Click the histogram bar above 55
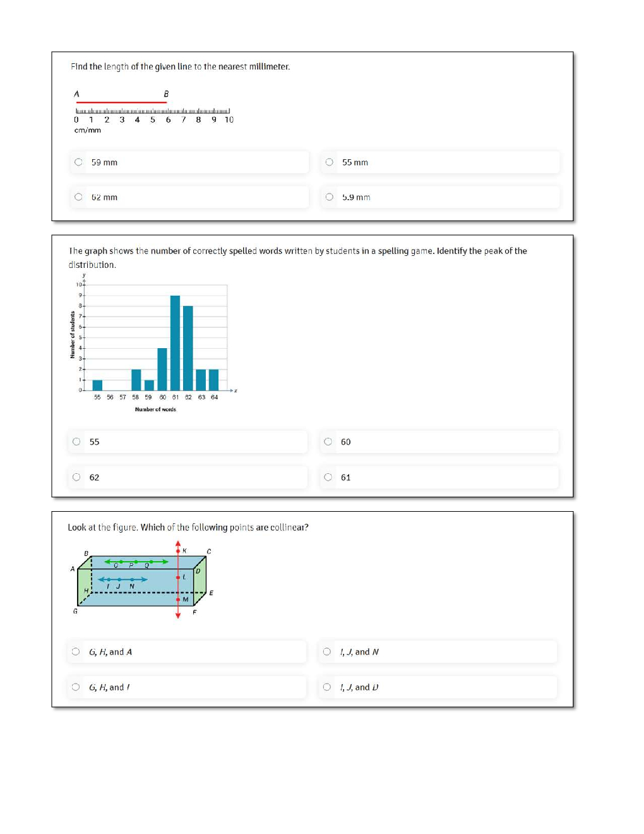Screen dimensions: 644x834 (x=97, y=385)
